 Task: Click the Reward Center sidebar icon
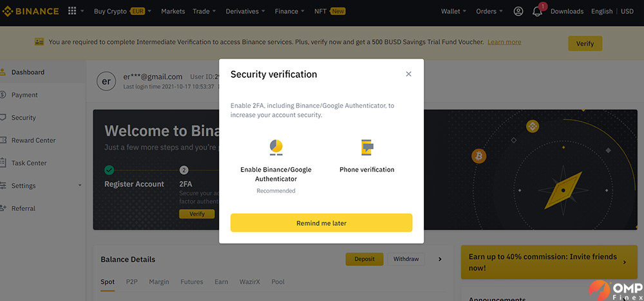(3, 140)
